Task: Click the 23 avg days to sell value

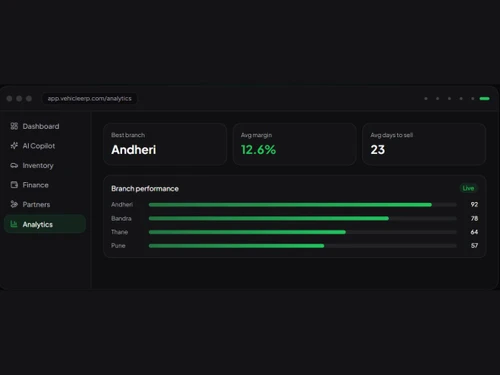Action: (x=378, y=150)
